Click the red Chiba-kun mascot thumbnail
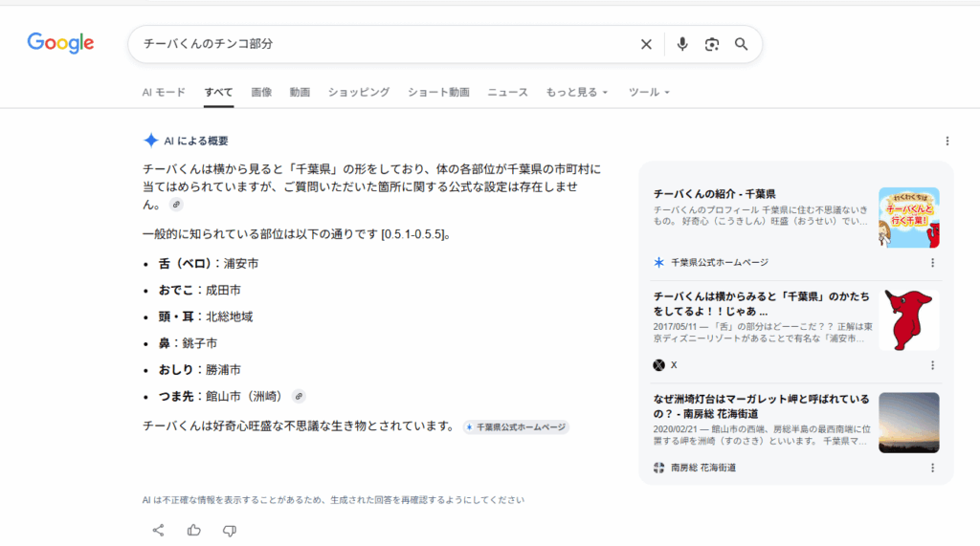Image resolution: width=980 pixels, height=546 pixels. click(909, 319)
